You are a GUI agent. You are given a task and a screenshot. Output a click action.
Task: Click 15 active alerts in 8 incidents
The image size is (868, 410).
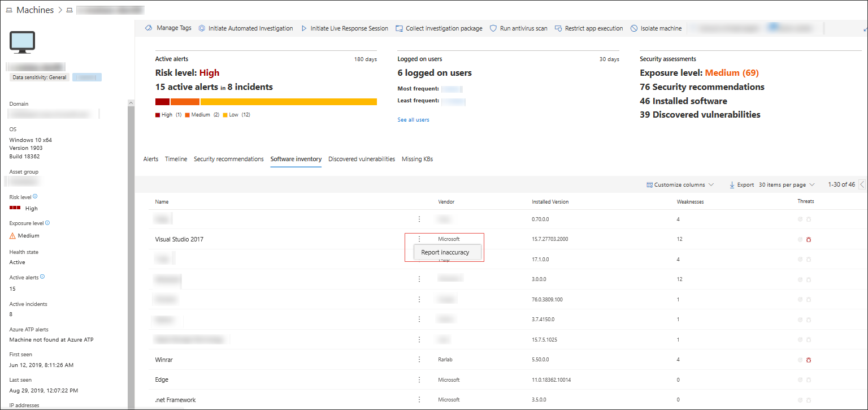tap(214, 87)
